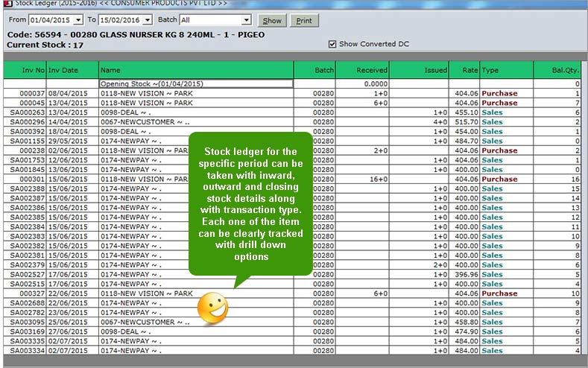Click the Stock Ledger window title icon
This screenshot has height=368, width=588.
[x=7, y=3]
